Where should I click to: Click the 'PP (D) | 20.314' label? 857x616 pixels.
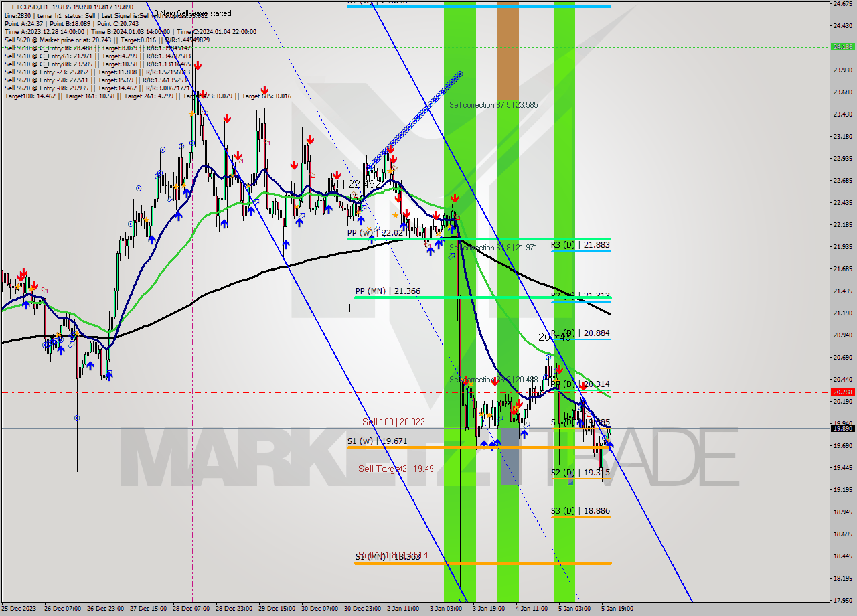pyautogui.click(x=580, y=384)
